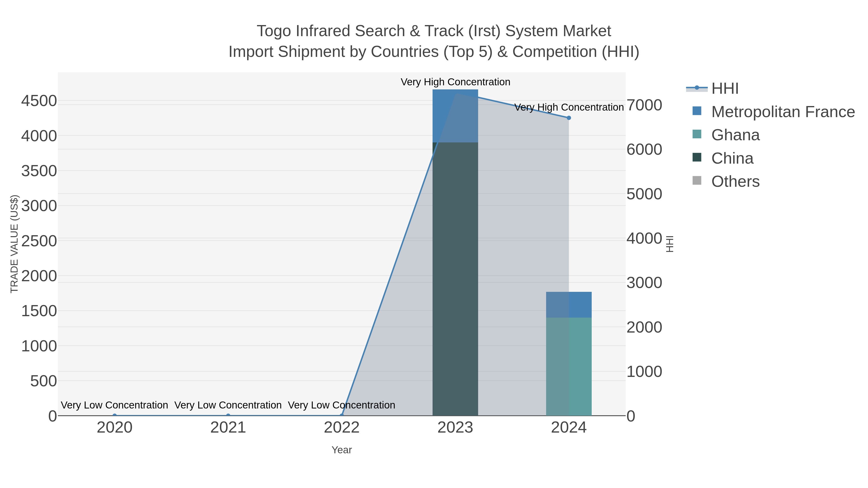868x488 pixels.
Task: Click the 2024 x-axis tick label
Action: click(x=569, y=428)
